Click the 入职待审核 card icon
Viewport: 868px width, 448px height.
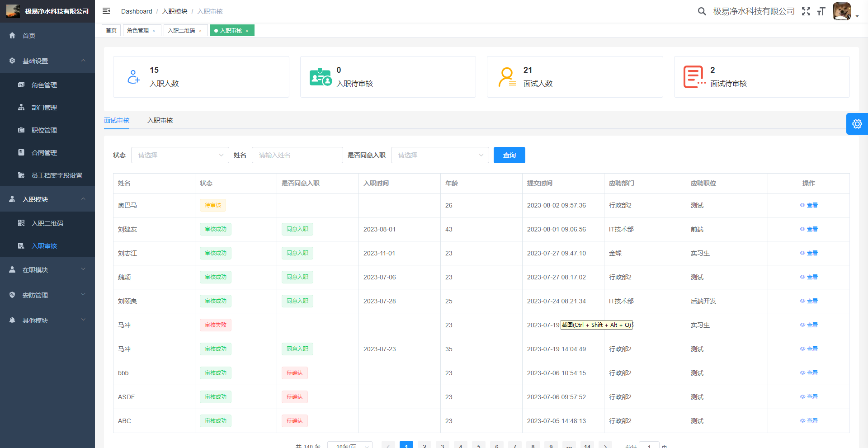[321, 77]
